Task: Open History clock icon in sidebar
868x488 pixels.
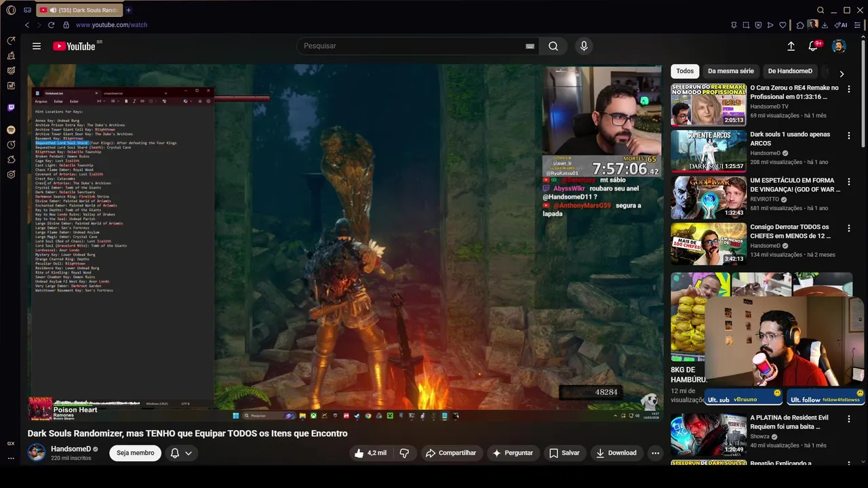Action: pos(11,144)
